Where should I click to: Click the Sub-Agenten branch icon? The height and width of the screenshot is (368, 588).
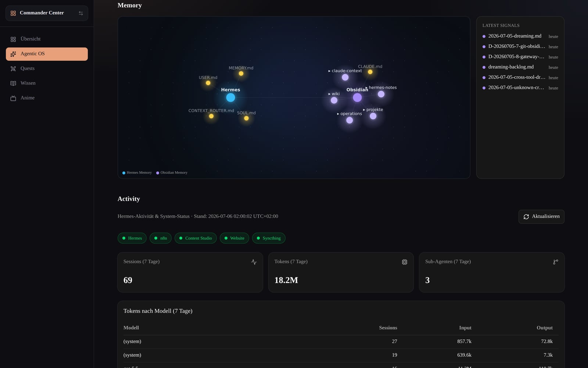tap(556, 262)
